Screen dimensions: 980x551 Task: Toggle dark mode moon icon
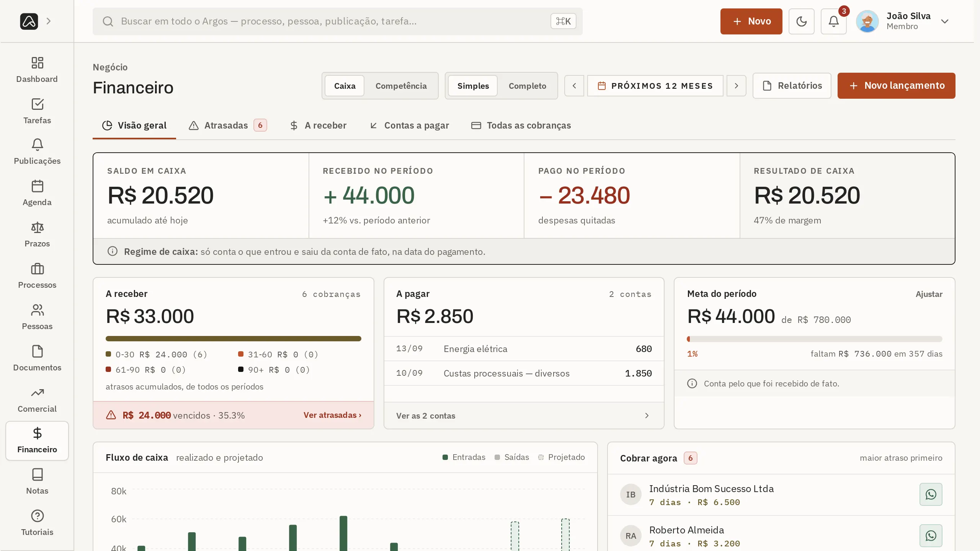coord(801,21)
